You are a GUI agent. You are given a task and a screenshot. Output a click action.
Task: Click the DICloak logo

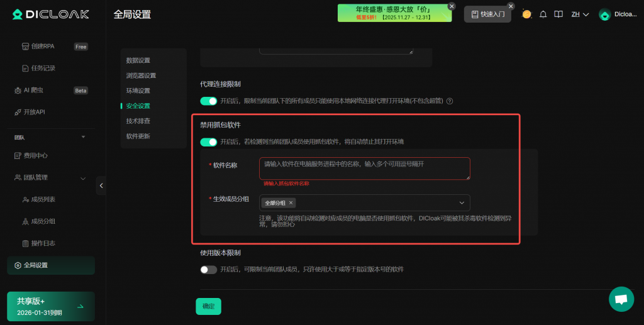click(x=51, y=14)
